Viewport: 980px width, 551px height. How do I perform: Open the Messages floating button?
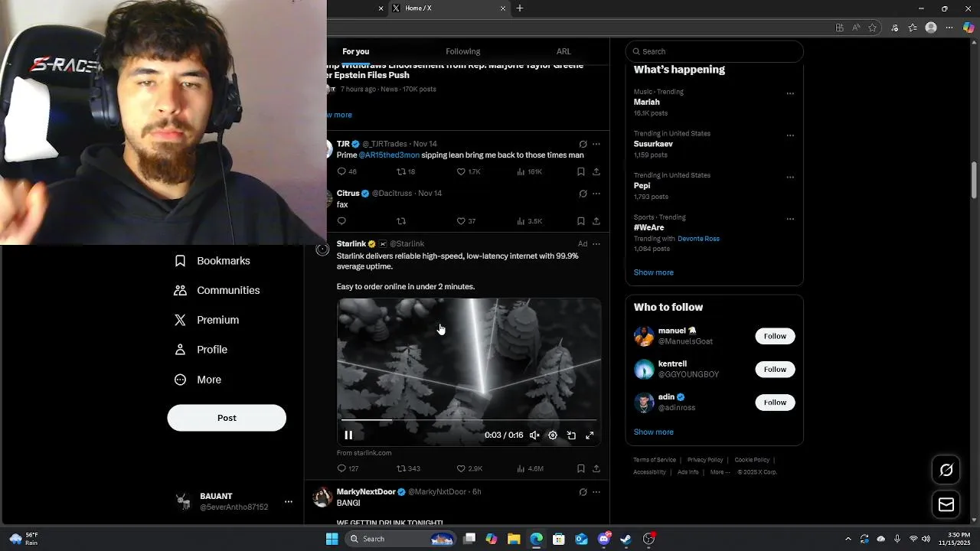(x=946, y=504)
